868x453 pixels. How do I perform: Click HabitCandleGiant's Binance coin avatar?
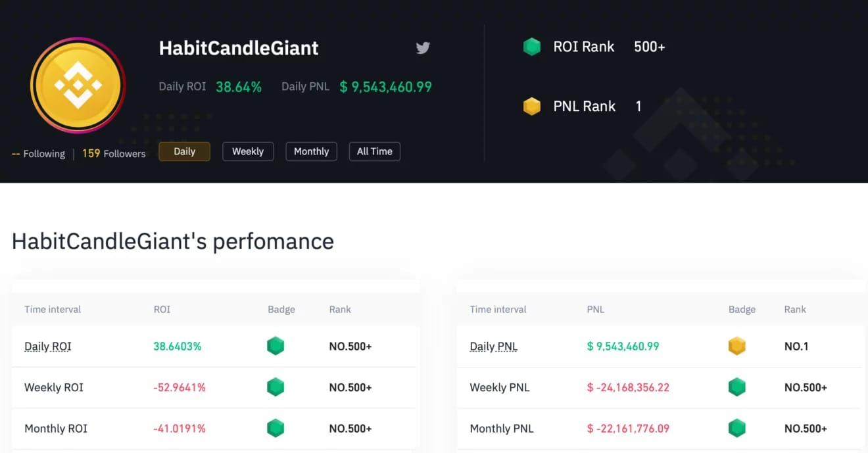pos(78,85)
